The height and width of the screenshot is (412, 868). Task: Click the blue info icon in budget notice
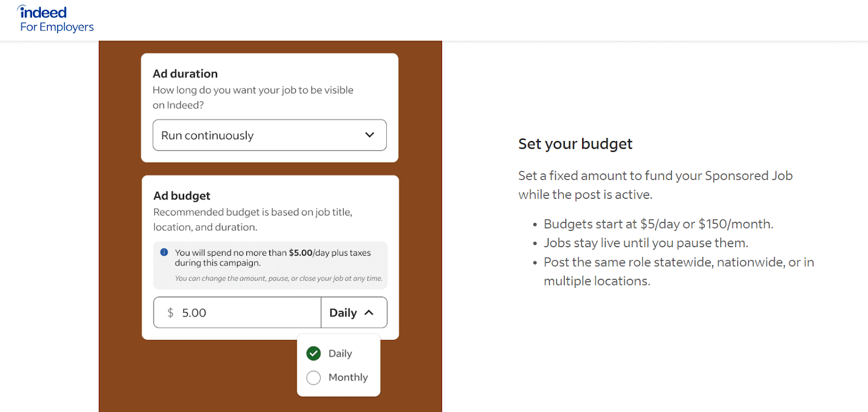(x=164, y=252)
